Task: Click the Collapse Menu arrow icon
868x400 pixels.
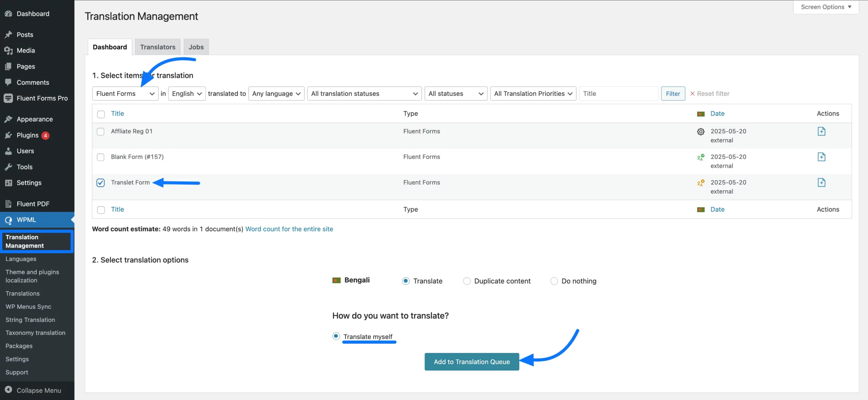Action: coord(8,390)
